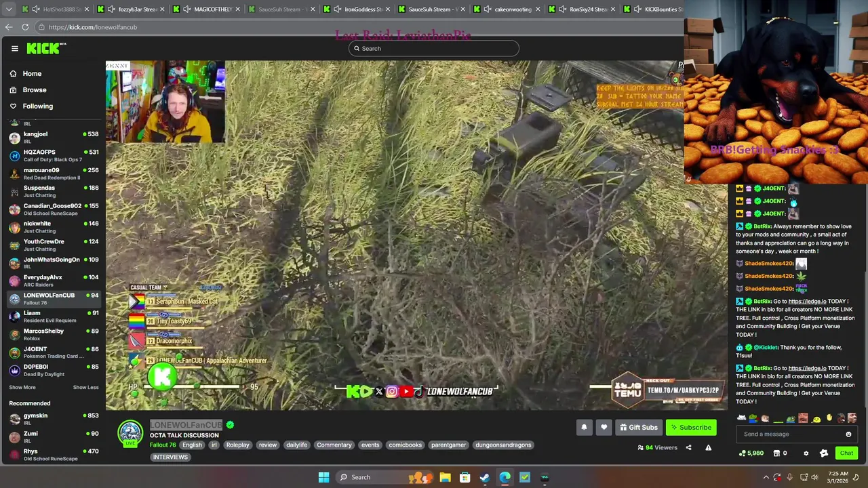The height and width of the screenshot is (488, 868).
Task: Unmute the HotShot3888 tab audio
Action: point(36,9)
